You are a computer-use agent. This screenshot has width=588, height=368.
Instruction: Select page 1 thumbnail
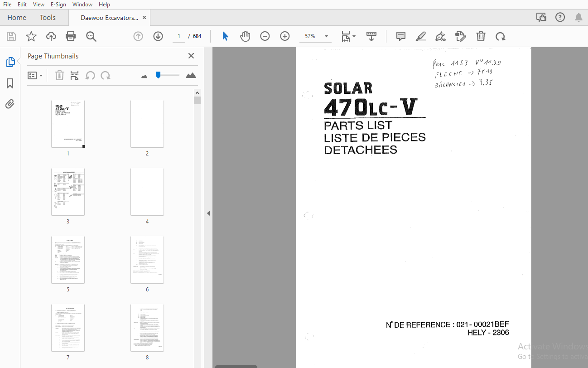[68, 124]
